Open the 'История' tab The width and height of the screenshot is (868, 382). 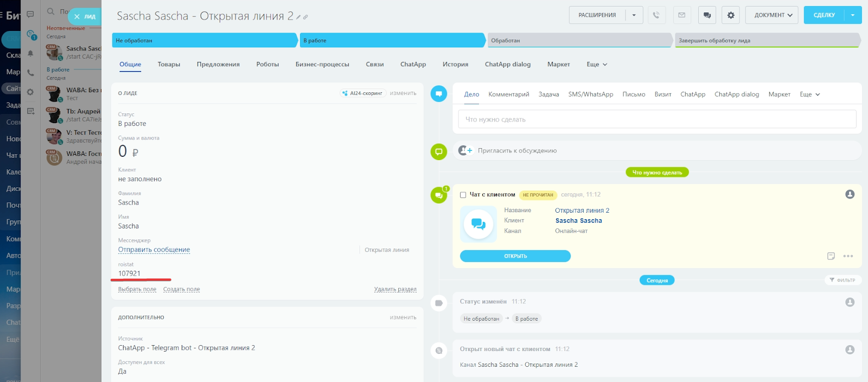click(455, 64)
